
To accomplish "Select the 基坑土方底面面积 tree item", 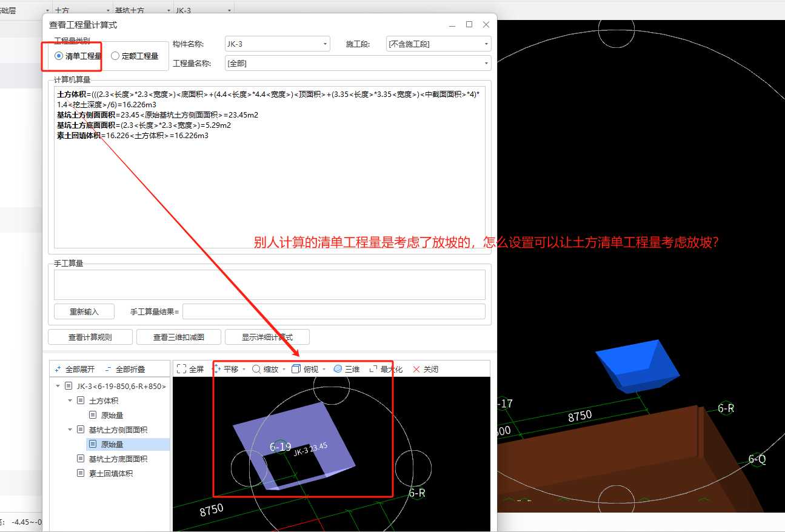I will coord(118,459).
